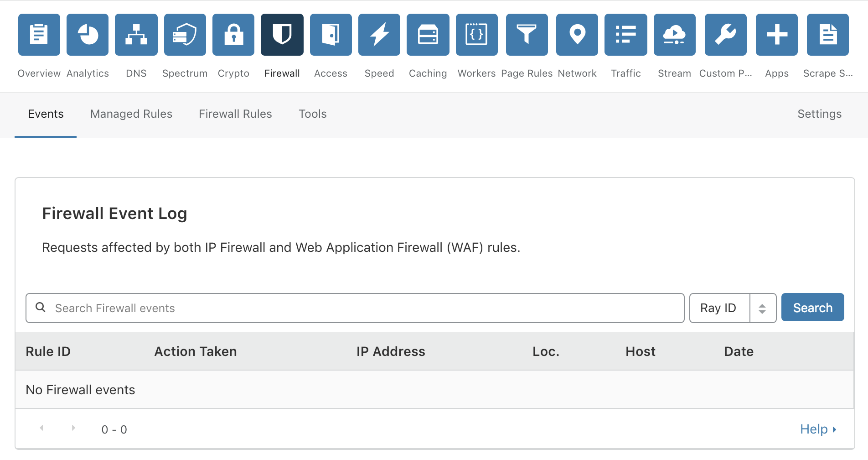This screenshot has width=868, height=460.
Task: Open the Analytics pie chart icon
Action: [x=88, y=35]
